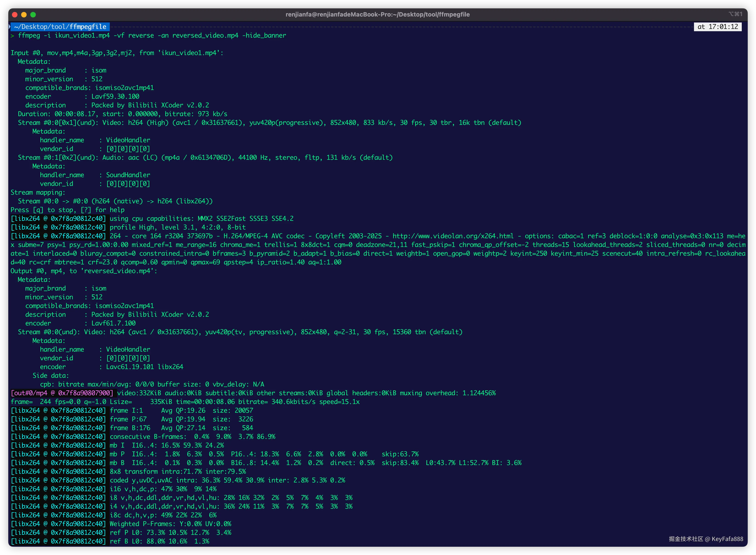Click the pink [out#0/mp4 @ 0x7f8a90807900] tag

(62, 393)
